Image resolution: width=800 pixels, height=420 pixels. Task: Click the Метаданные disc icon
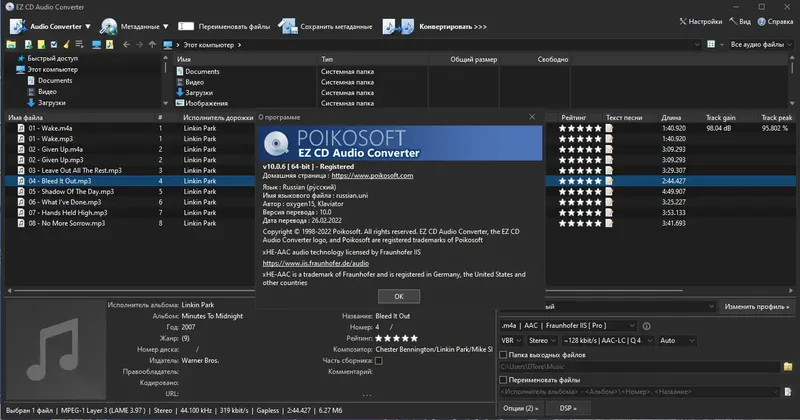(108, 26)
